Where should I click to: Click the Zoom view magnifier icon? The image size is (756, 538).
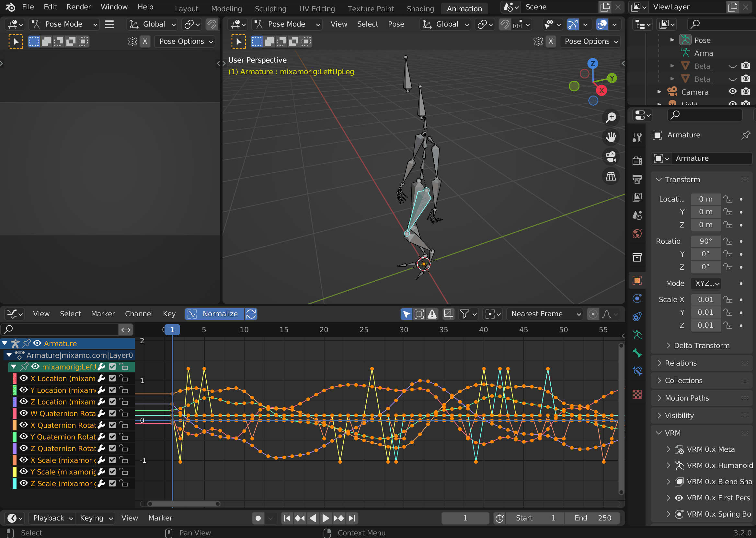[x=611, y=117]
